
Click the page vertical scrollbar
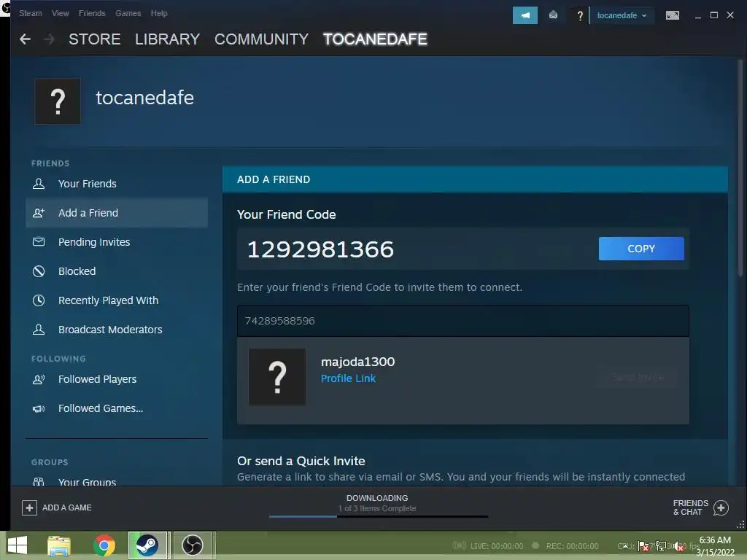pyautogui.click(x=740, y=167)
